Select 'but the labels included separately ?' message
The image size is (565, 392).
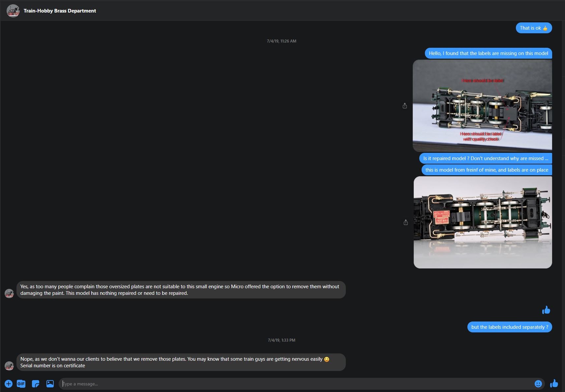click(x=509, y=327)
